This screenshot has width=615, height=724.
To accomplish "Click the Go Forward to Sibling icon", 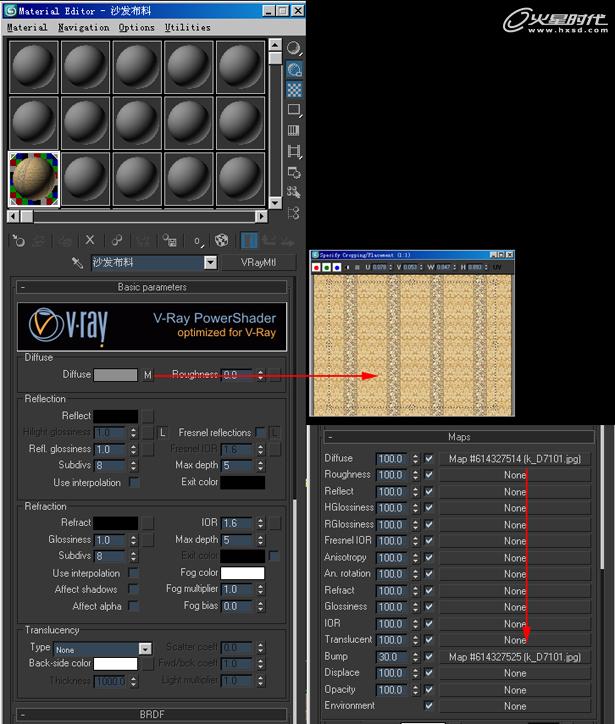I will pyautogui.click(x=287, y=241).
